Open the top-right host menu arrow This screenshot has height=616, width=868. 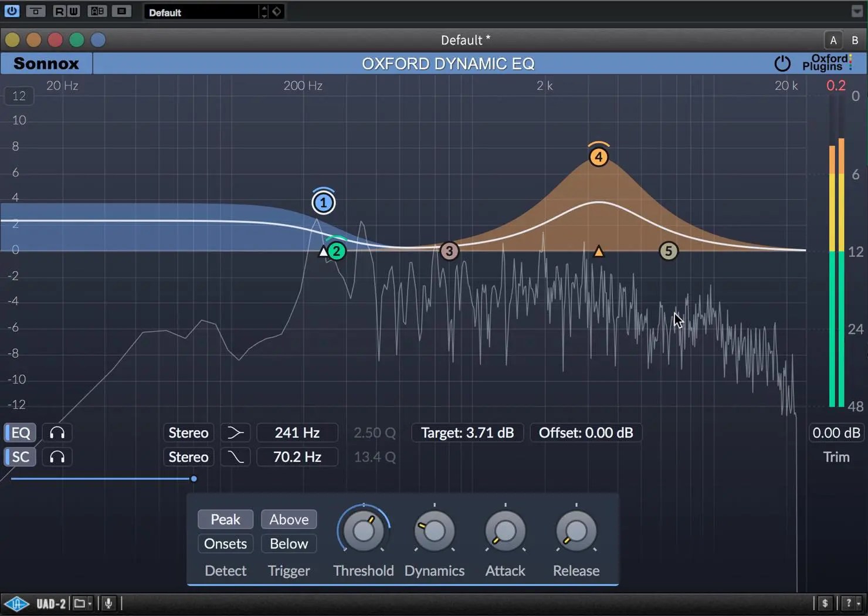click(857, 11)
